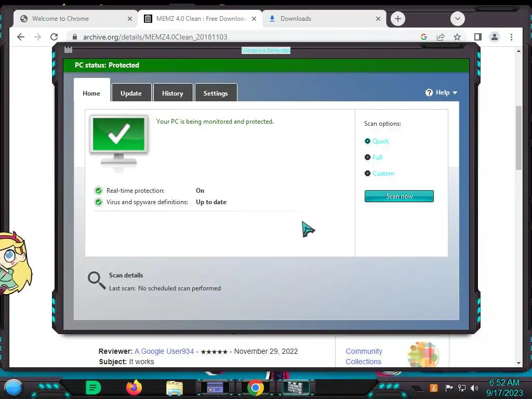Open the Help question mark icon
Screen dimensions: 532x399
click(x=429, y=92)
